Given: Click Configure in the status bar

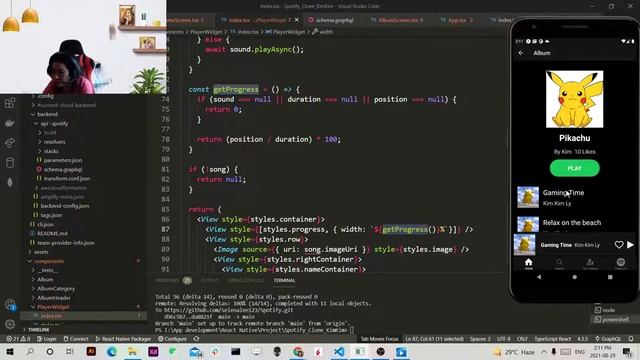Looking at the screenshot, I should [173, 339].
